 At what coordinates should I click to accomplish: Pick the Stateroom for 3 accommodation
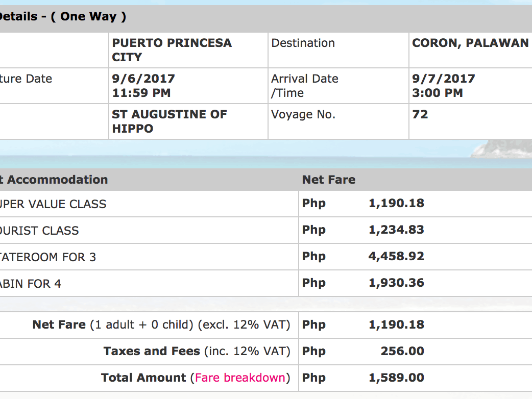(x=48, y=257)
